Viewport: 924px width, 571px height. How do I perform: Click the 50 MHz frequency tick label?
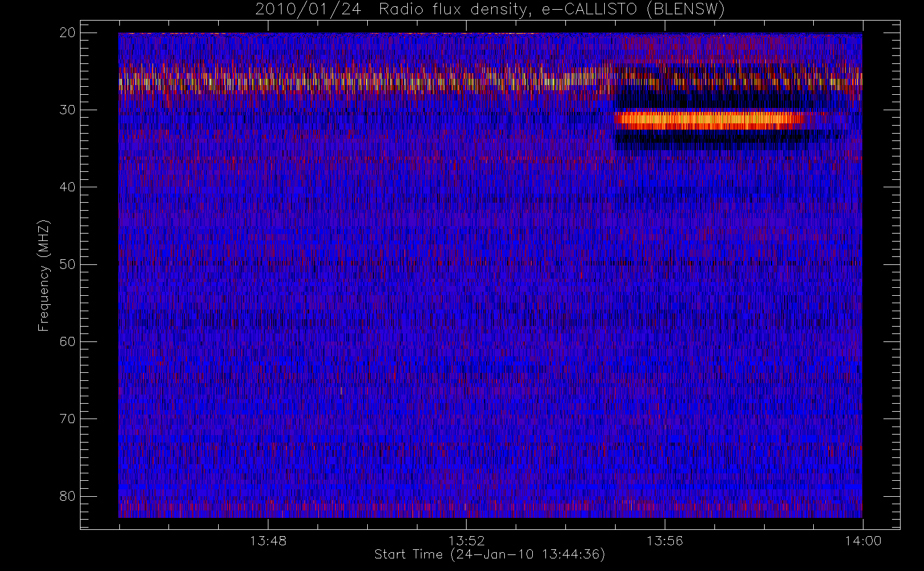tap(67, 264)
